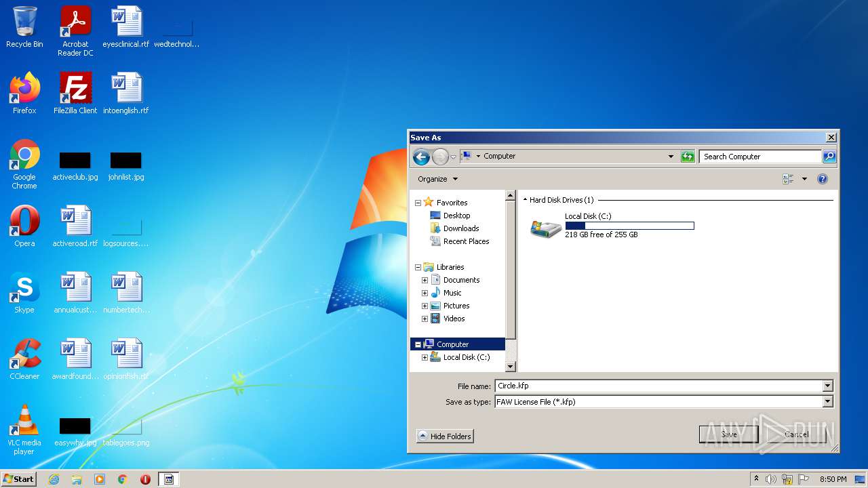868x488 pixels.
Task: Select intoenglish.rtf file on desktop
Action: (x=126, y=94)
